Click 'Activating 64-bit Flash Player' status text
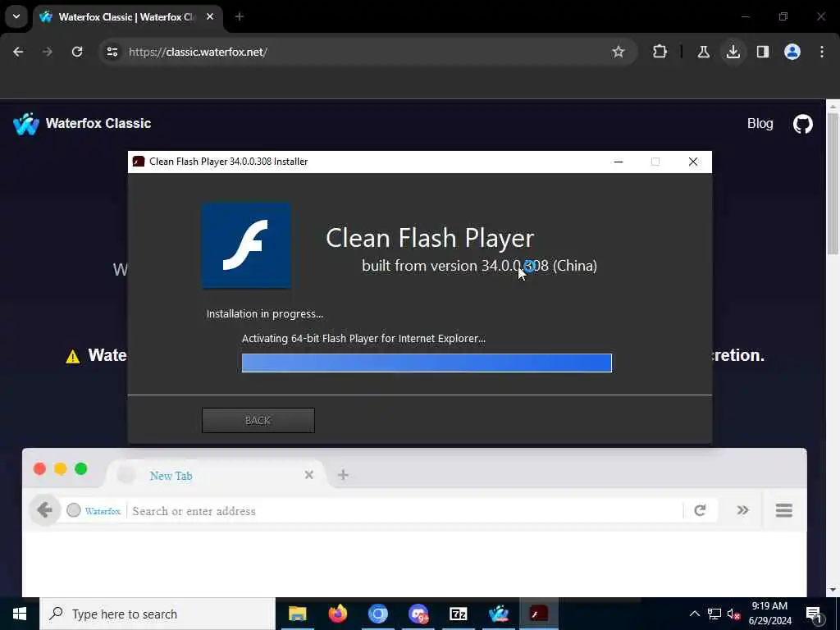This screenshot has height=630, width=840. click(363, 339)
